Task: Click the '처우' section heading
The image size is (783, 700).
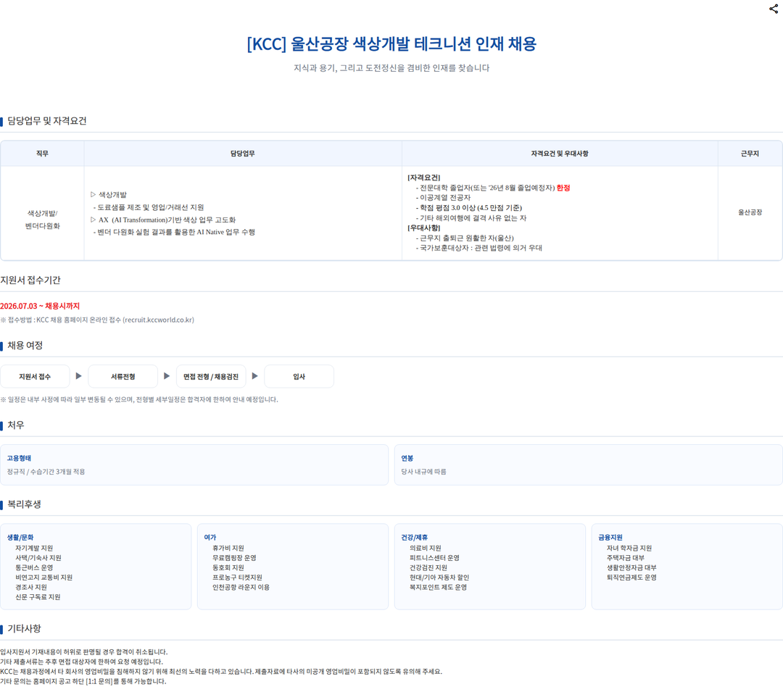Action: pos(15,425)
